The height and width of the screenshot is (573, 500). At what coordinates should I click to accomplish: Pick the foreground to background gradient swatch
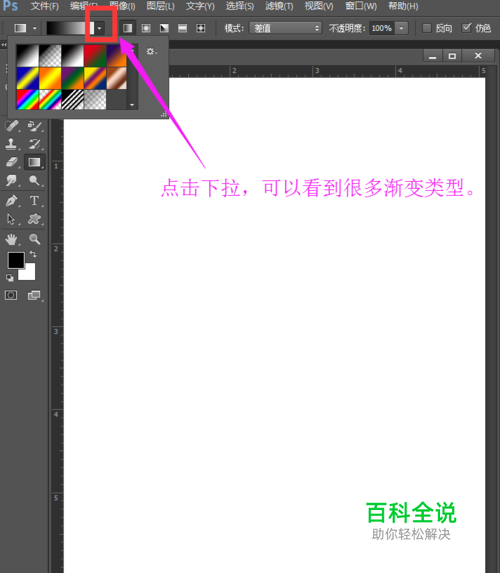point(27,56)
